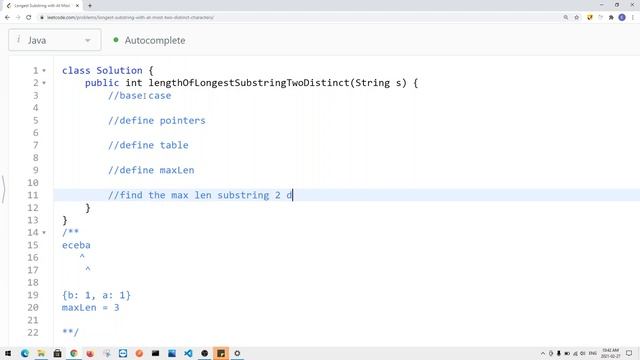640x360 pixels.
Task: Expand the left side panel handle
Action: [3, 189]
